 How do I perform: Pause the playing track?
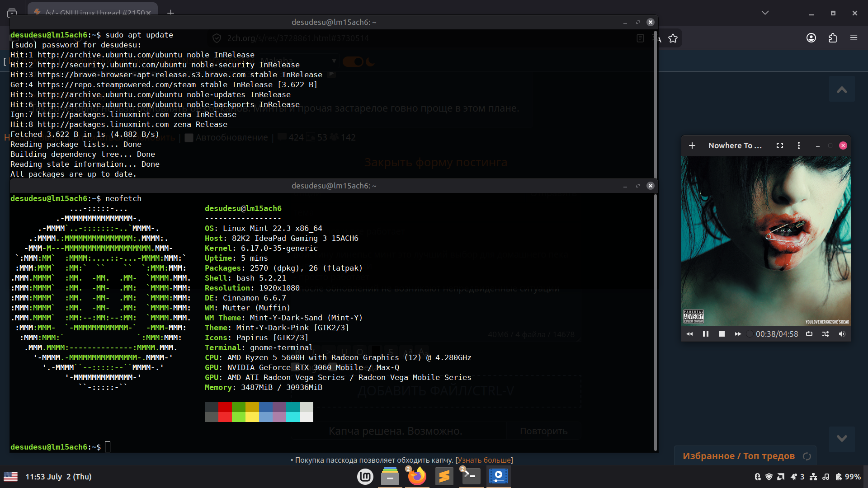pos(706,334)
